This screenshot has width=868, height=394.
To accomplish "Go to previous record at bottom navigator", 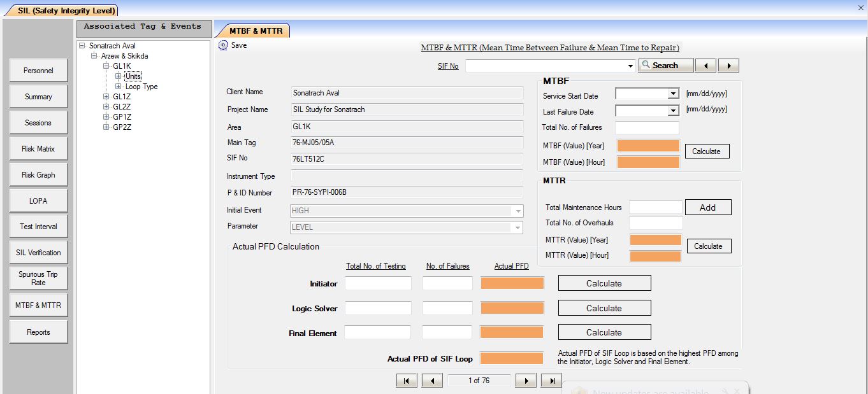I will coord(432,381).
